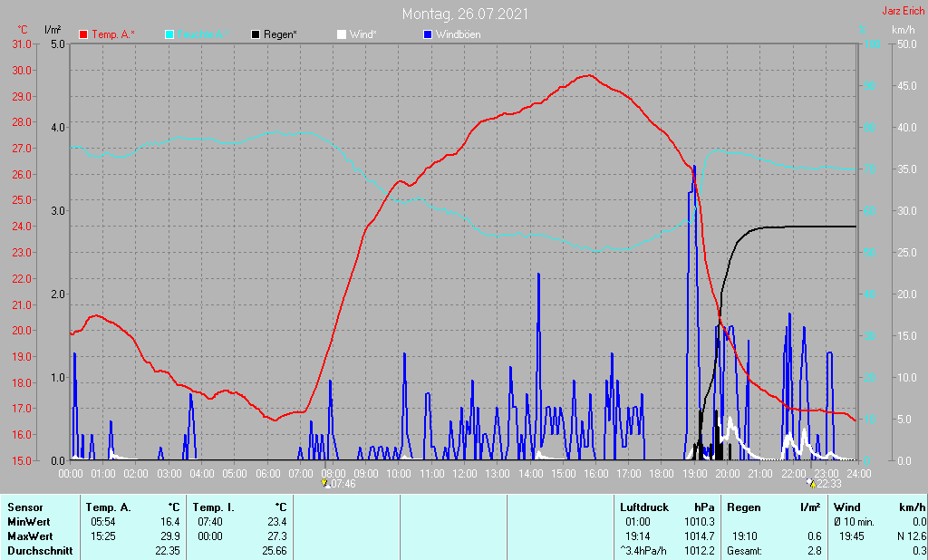The image size is (928, 560).
Task: Click the 0.3 average wind value
Action: 919,551
